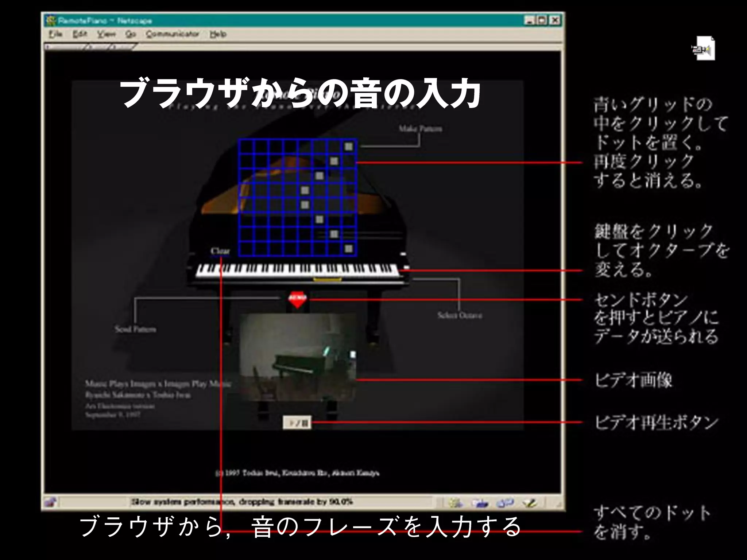Remove the dot in top-right grid cell

(x=349, y=147)
